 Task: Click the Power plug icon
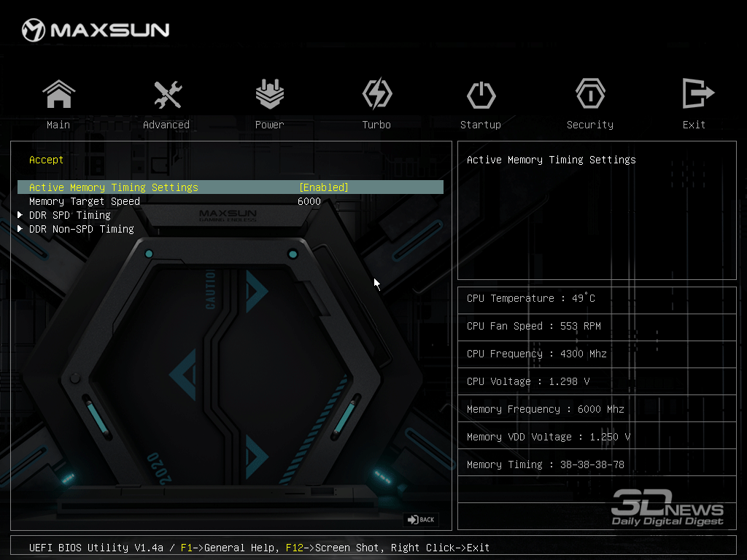270,94
